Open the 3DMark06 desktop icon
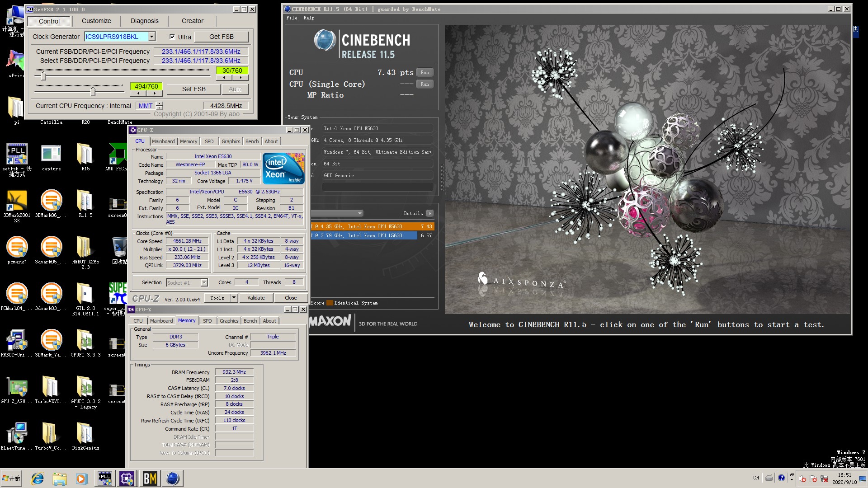The image size is (868, 488). pos(51,204)
